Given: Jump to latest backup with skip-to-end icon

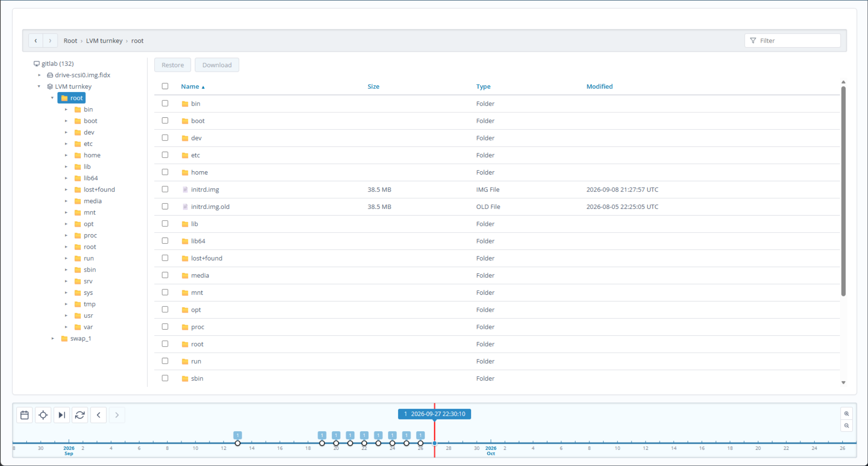Looking at the screenshot, I should tap(62, 415).
